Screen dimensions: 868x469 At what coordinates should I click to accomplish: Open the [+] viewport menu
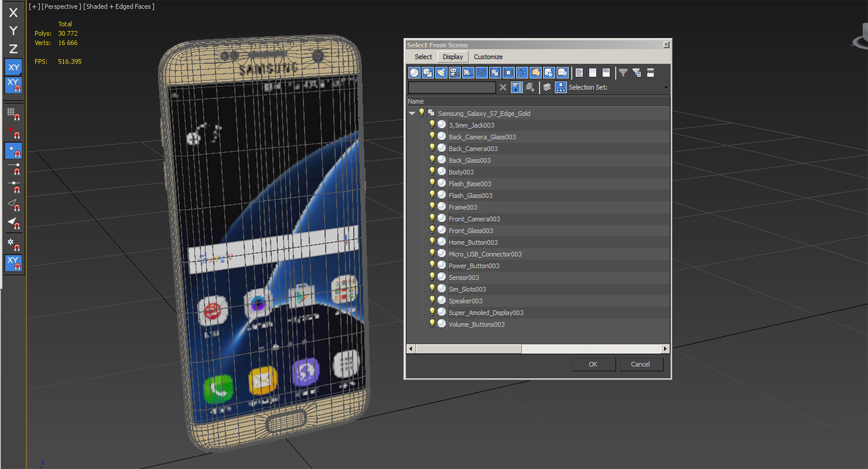tap(35, 6)
